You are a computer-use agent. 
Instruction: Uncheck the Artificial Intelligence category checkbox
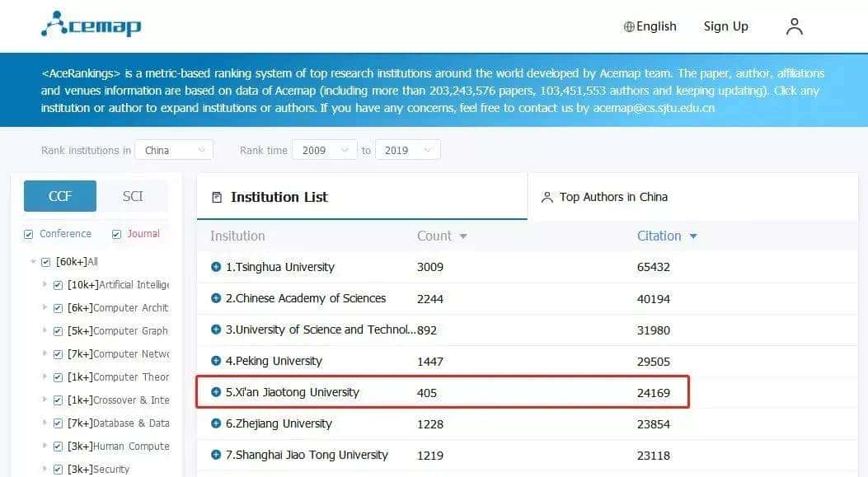click(x=58, y=285)
